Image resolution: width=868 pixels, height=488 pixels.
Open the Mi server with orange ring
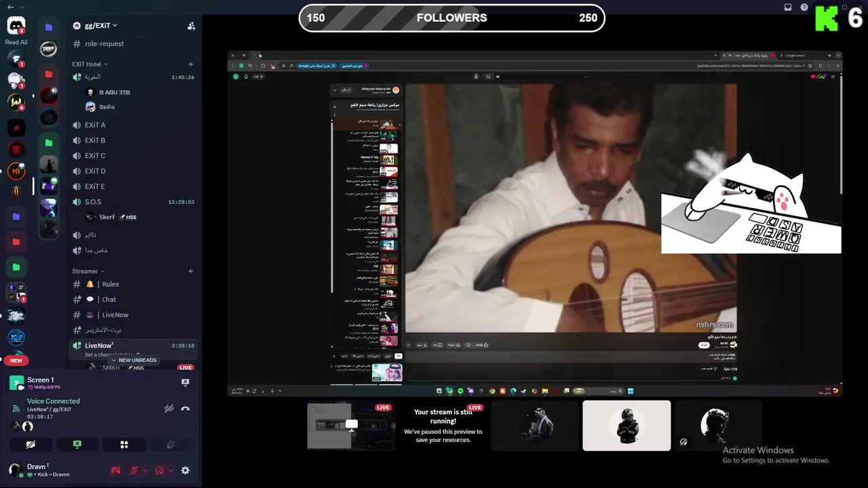pyautogui.click(x=16, y=171)
